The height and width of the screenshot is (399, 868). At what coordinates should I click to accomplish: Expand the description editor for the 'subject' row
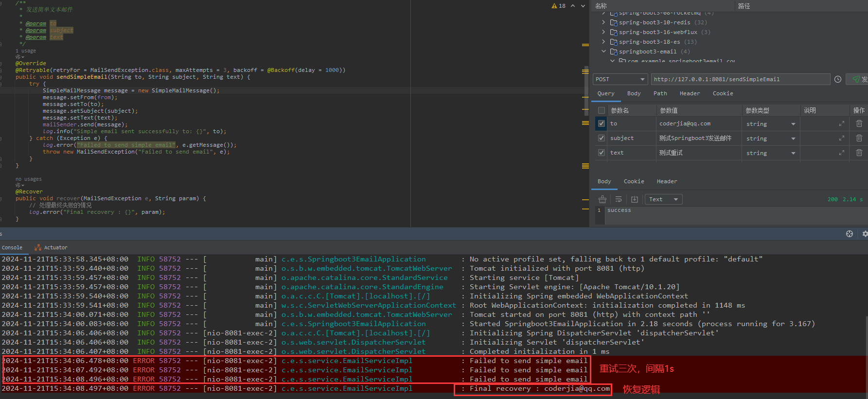point(842,139)
